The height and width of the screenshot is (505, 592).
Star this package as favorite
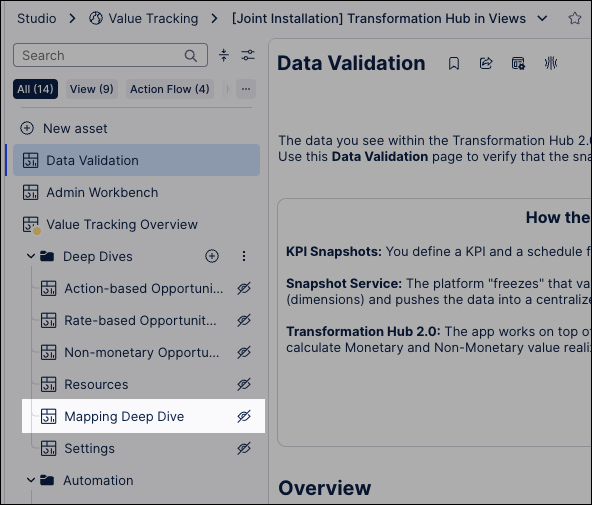pyautogui.click(x=575, y=18)
